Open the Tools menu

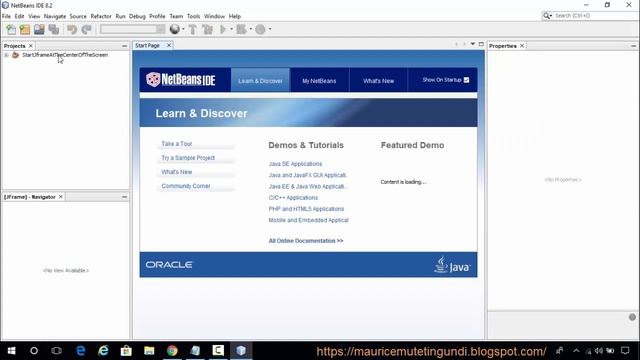click(193, 16)
